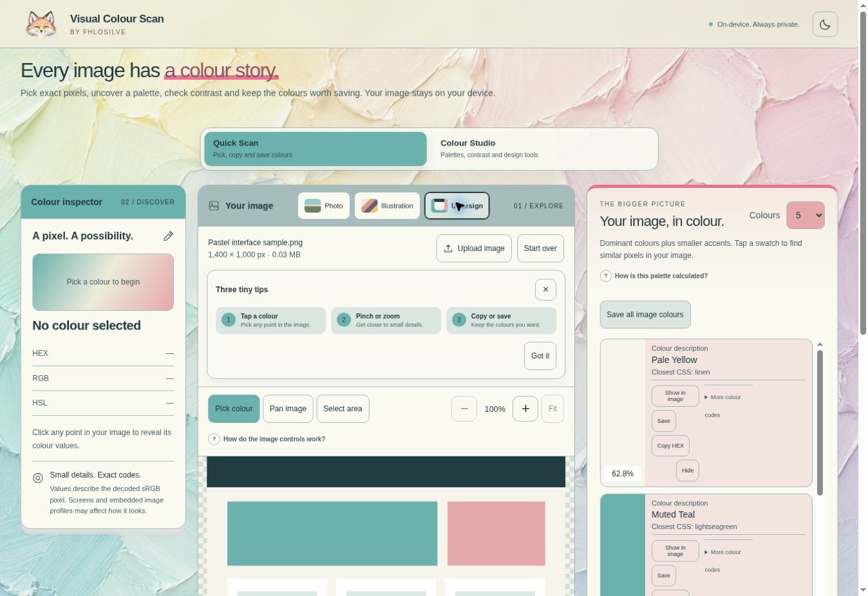Hide the Pale Yellow swatch
Viewport: 868px width, 596px height.
click(688, 470)
